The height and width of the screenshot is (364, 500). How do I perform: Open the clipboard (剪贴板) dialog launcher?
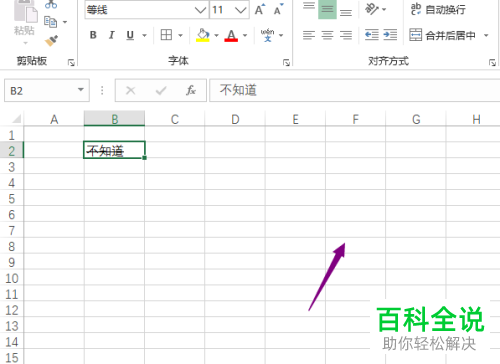(x=71, y=62)
